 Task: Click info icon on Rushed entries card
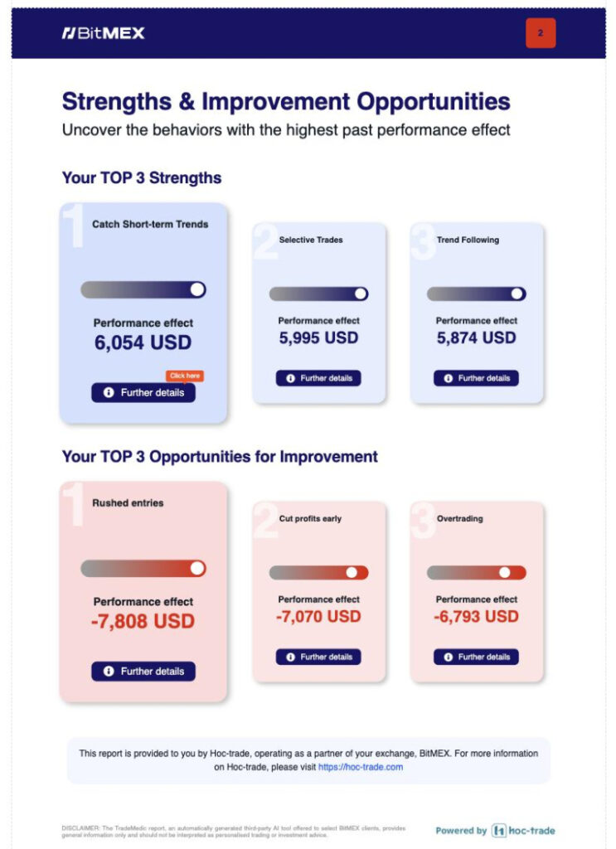108,671
